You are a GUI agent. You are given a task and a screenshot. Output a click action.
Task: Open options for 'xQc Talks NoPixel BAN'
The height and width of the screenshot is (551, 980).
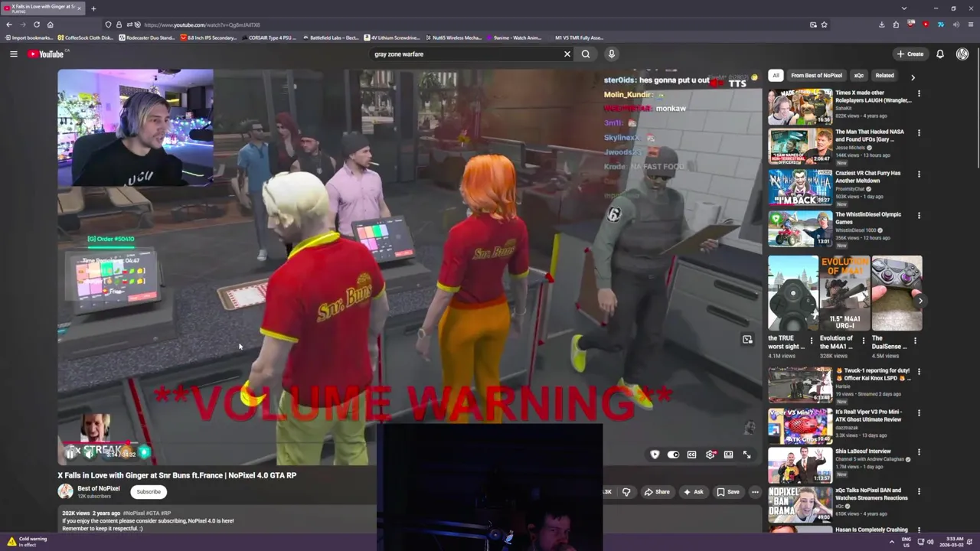point(919,491)
